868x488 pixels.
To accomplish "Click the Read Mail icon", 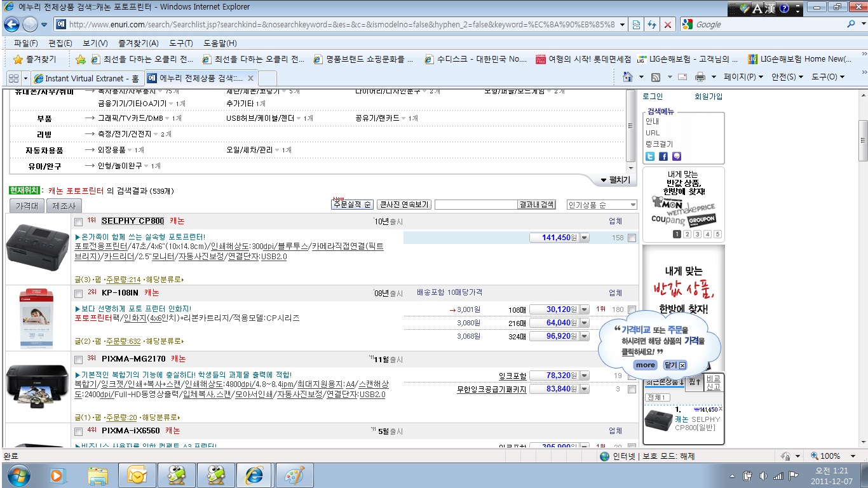I will pos(682,77).
